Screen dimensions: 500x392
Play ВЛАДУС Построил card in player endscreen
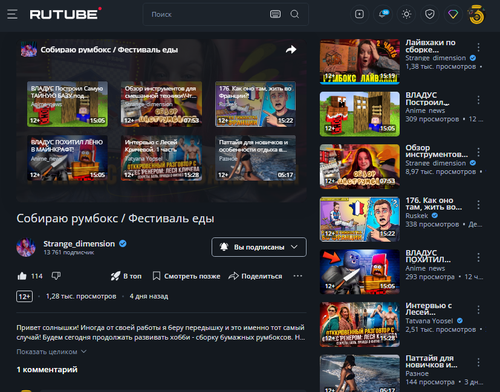[x=67, y=104]
